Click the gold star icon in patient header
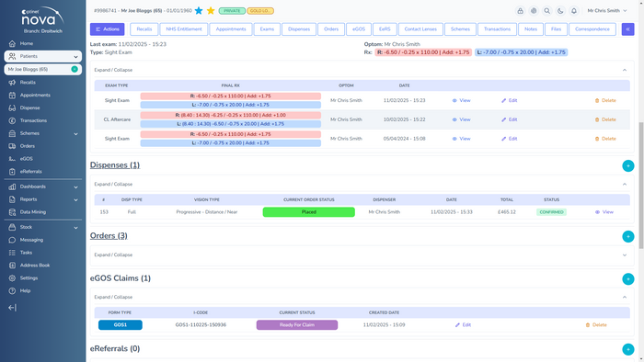Image resolution: width=644 pixels, height=362 pixels. (211, 11)
